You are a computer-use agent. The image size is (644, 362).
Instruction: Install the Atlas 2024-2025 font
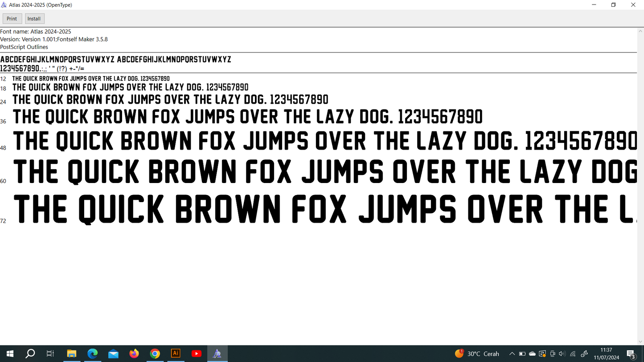(34, 19)
